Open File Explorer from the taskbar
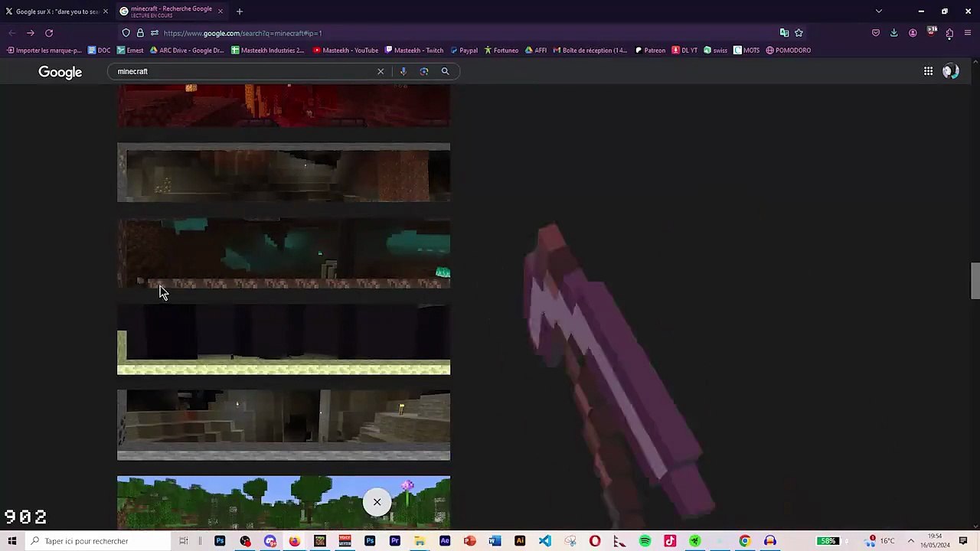The height and width of the screenshot is (551, 980). tap(420, 541)
